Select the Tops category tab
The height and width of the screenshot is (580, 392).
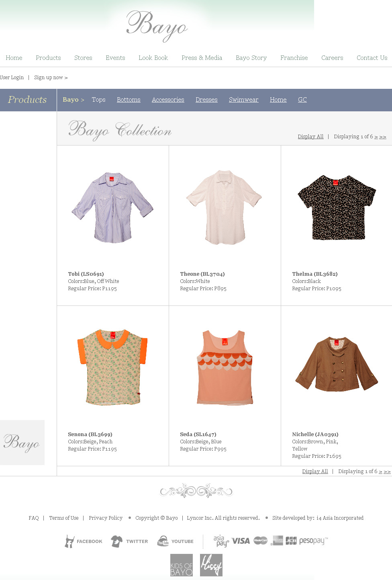click(98, 100)
